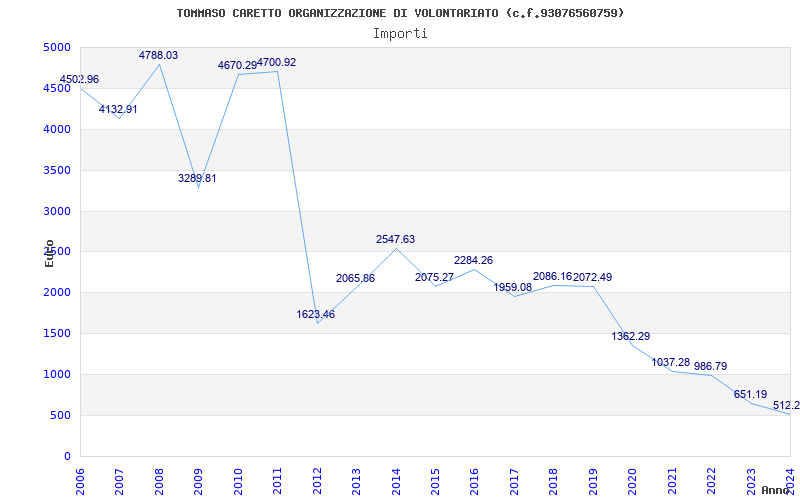Viewport: 800px width, 500px height.
Task: Click the 2006 year label
Action: point(80,482)
